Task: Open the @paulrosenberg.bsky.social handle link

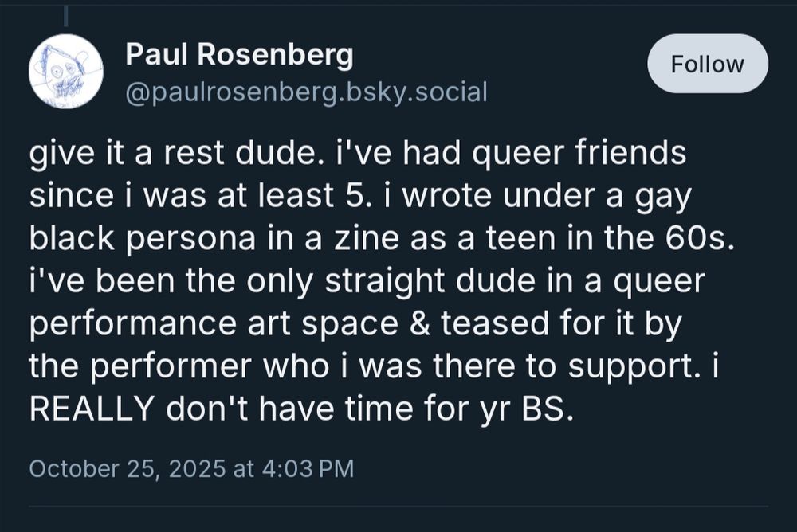Action: point(305,92)
